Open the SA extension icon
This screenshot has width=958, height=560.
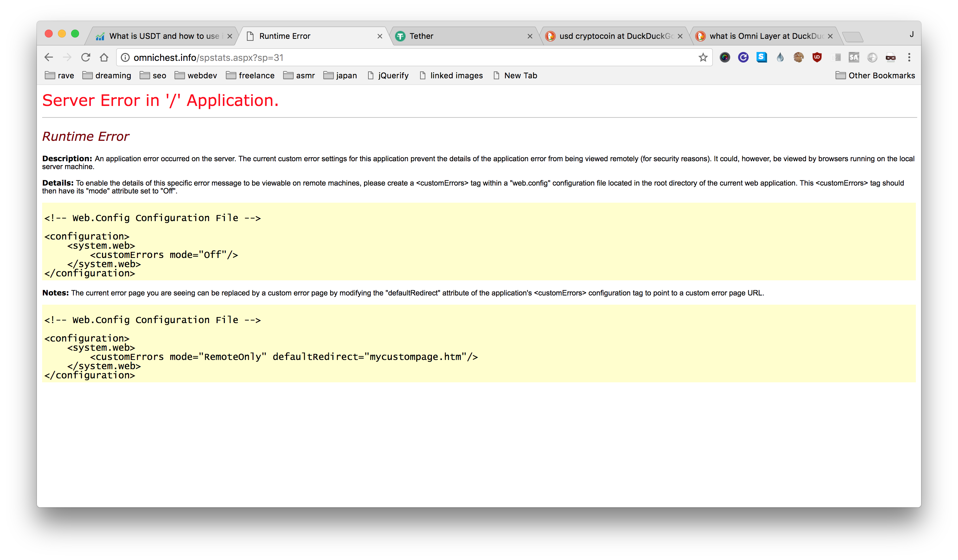853,57
